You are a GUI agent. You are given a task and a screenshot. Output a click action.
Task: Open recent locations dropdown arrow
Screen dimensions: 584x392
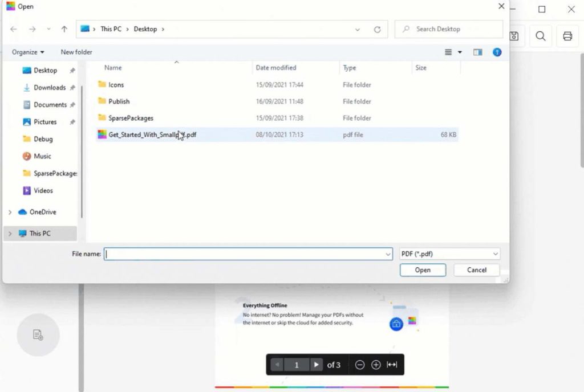tap(48, 29)
